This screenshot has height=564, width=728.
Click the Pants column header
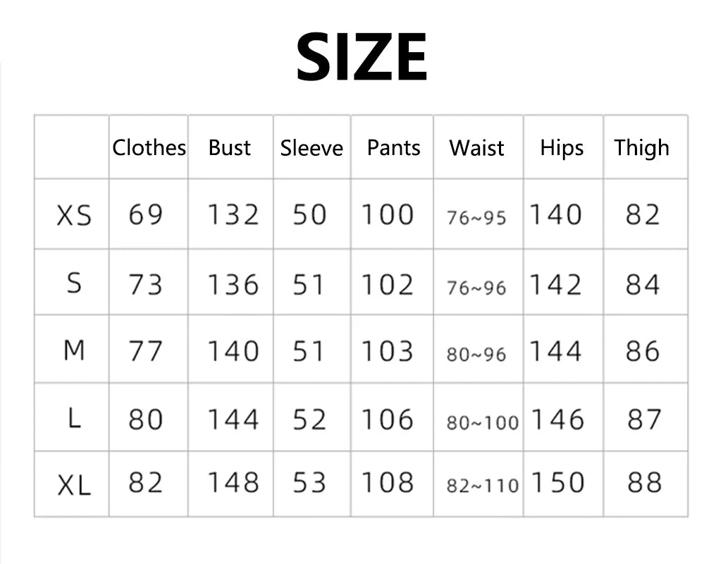point(393,148)
